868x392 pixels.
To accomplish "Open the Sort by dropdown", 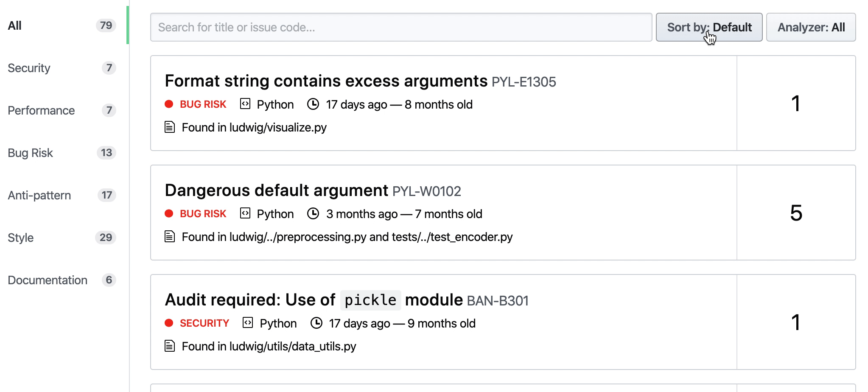I will pyautogui.click(x=708, y=27).
